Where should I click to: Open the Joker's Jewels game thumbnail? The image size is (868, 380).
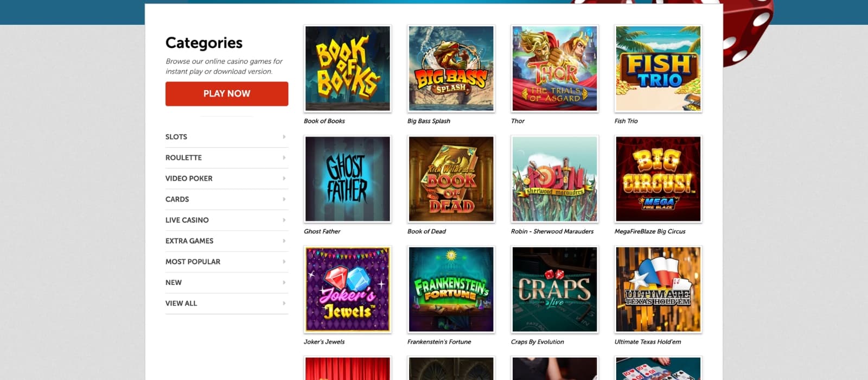pyautogui.click(x=348, y=289)
